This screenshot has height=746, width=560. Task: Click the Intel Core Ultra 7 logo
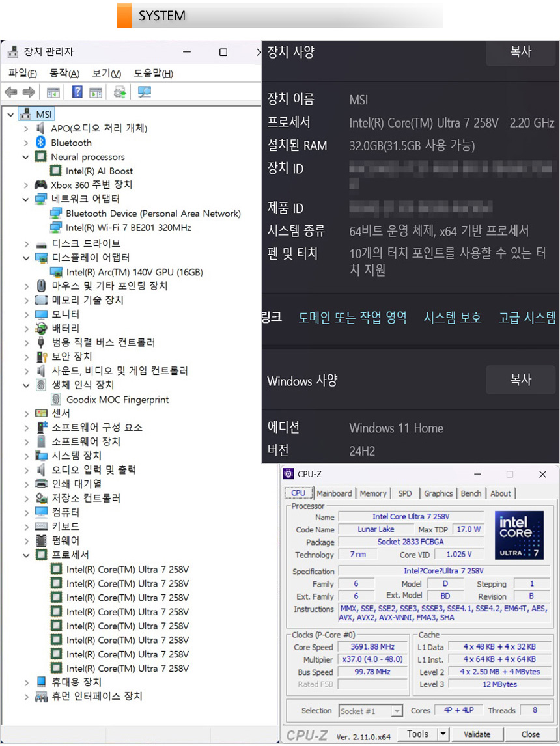pos(519,535)
